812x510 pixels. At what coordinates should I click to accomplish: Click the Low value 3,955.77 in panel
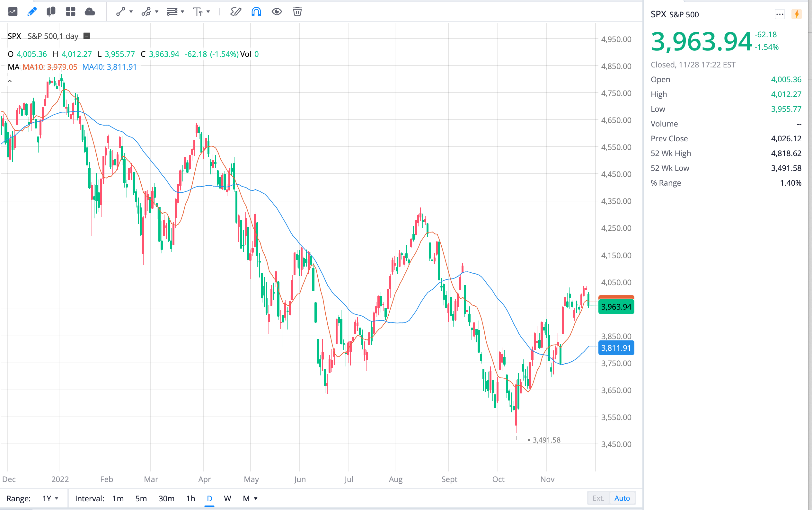point(786,109)
